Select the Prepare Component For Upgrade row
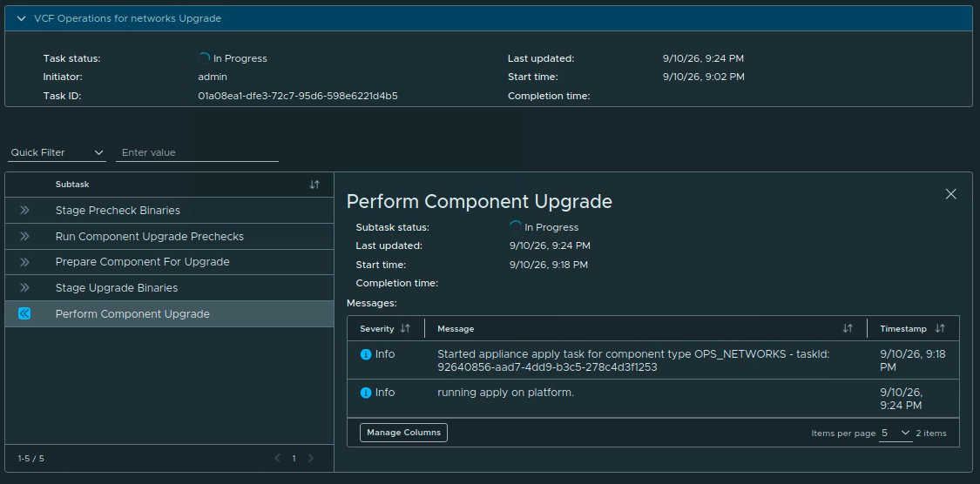980x484 pixels. point(169,262)
